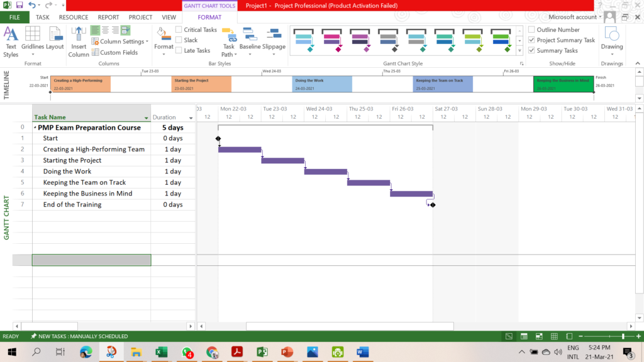Switch to the REPORT ribbon tab

click(x=108, y=17)
